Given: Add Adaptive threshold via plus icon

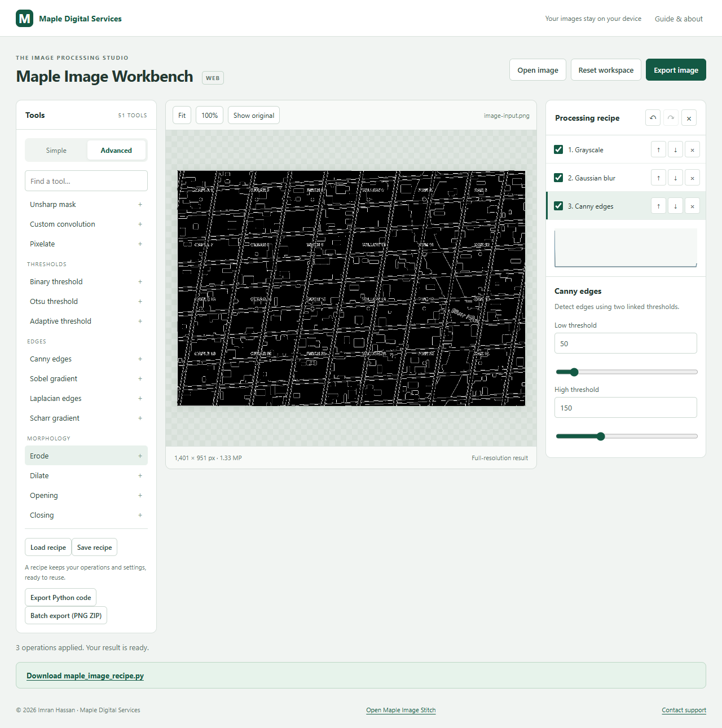Looking at the screenshot, I should click(x=140, y=321).
